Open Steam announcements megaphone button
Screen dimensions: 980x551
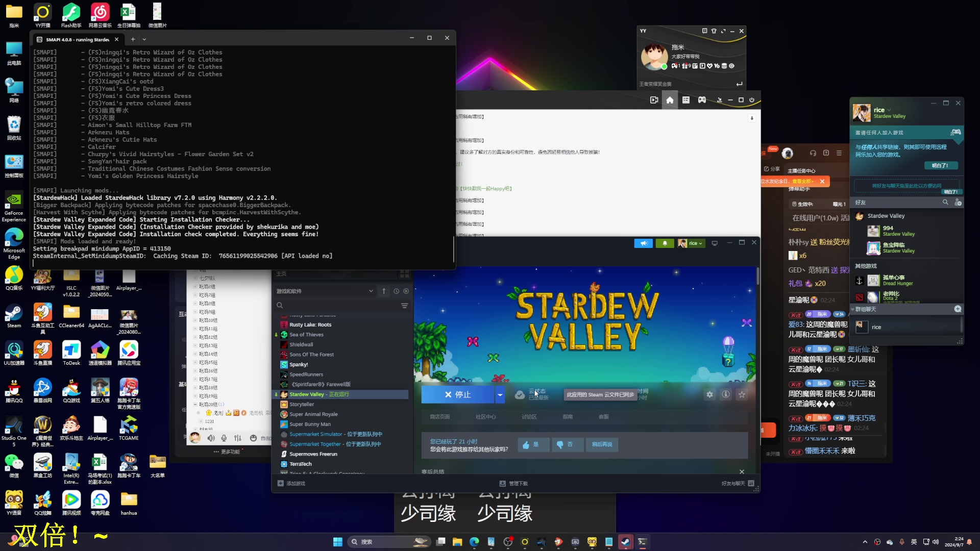pos(643,243)
